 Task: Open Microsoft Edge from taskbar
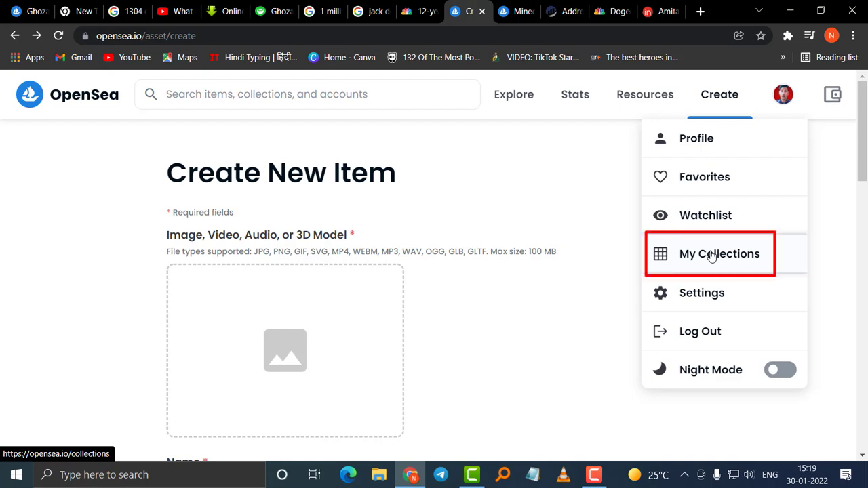348,474
